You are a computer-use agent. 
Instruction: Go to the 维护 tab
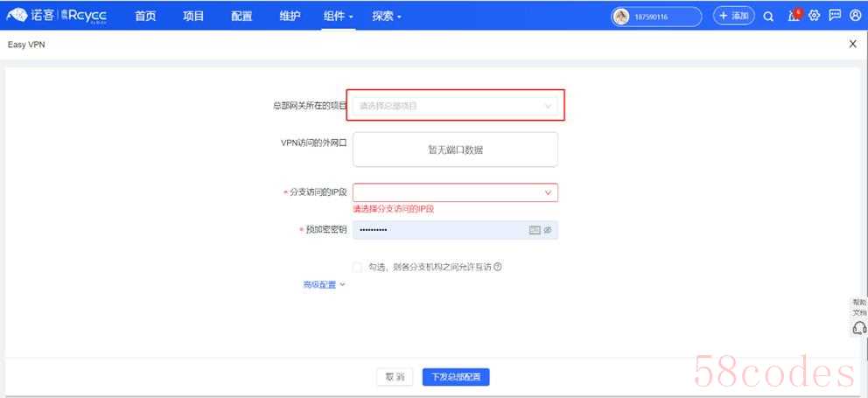coord(290,16)
